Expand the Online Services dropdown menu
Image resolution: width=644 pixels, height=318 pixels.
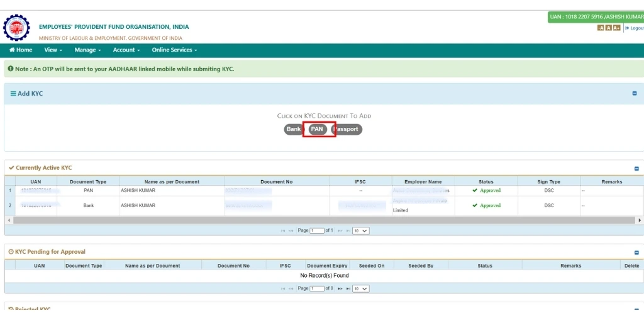(x=174, y=50)
